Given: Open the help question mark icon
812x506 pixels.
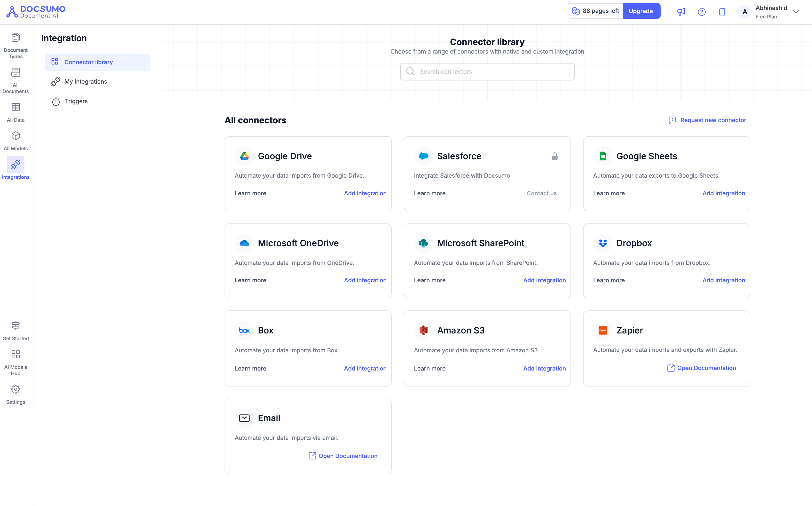Looking at the screenshot, I should click(702, 12).
